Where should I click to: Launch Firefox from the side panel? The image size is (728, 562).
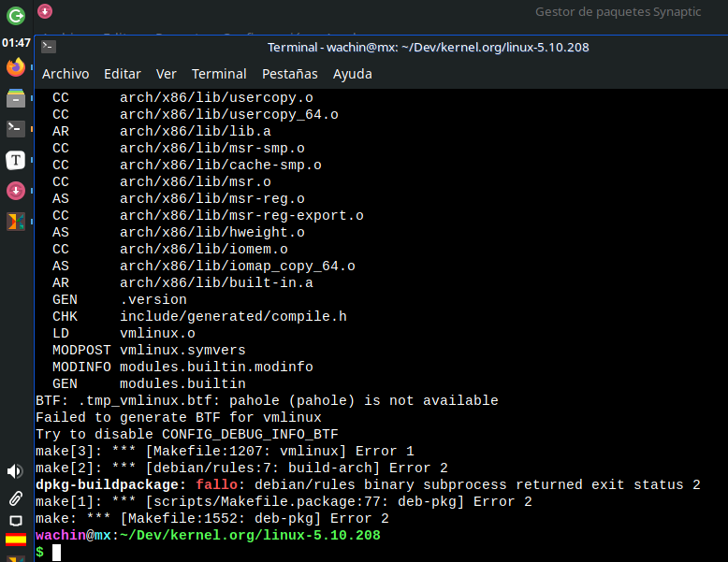point(16,67)
